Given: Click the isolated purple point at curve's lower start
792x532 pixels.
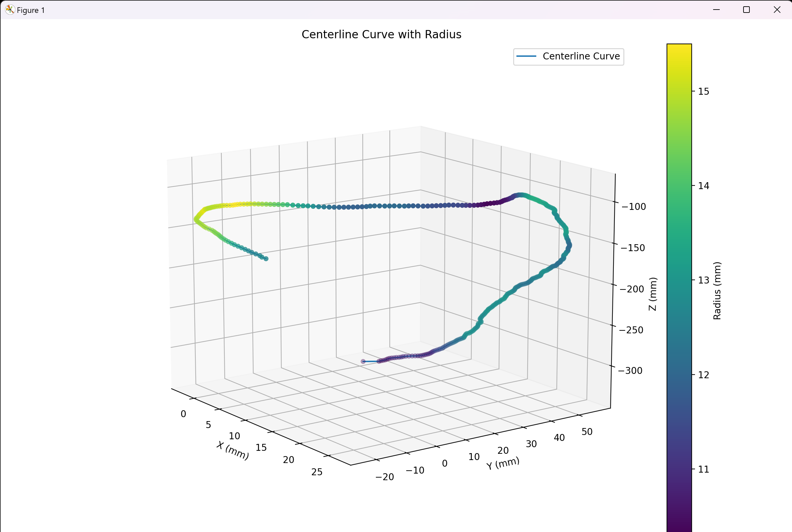Looking at the screenshot, I should tap(363, 361).
